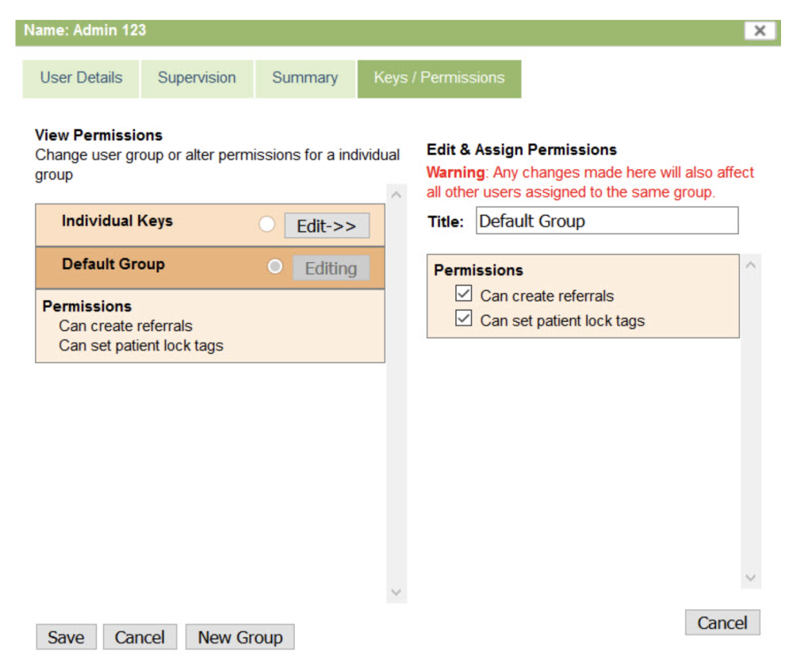Save the permission changes
Viewport: 812px width, 664px height.
coord(66,637)
